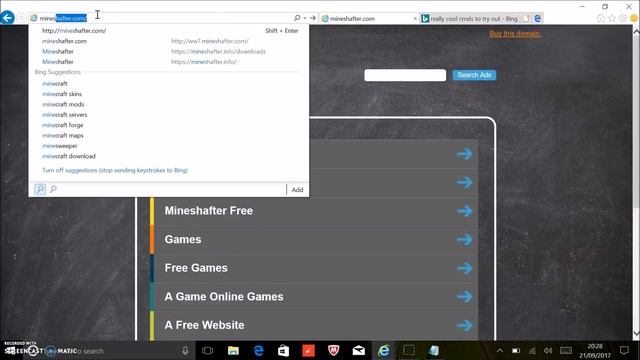The image size is (640, 360).
Task: Expand the address bar autocomplete dropdown arrow
Action: tap(304, 18)
